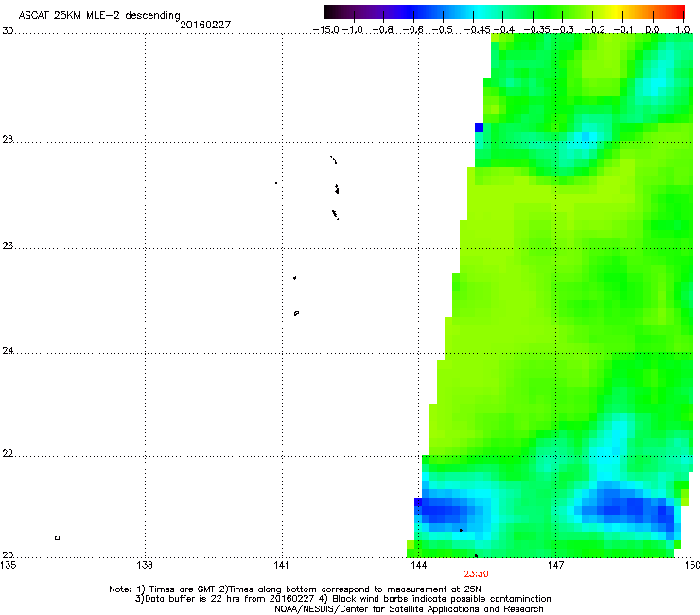Screen dimensions: 700x615
Task: Click the '-0.6' color scale label
Action: (413, 30)
